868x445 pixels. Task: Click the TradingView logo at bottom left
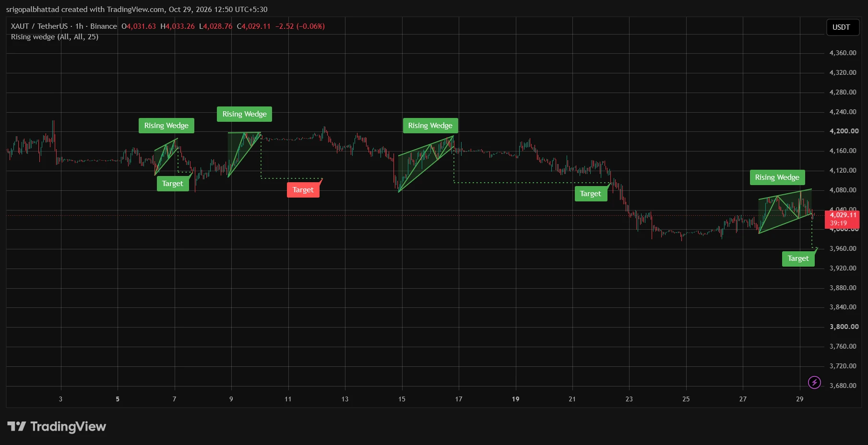pos(57,426)
